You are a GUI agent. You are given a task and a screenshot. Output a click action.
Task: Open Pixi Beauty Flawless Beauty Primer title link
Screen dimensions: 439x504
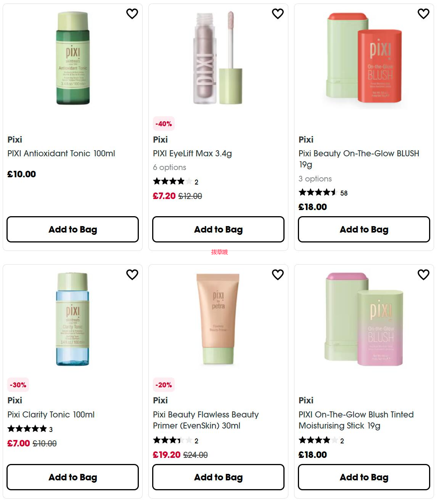point(206,420)
